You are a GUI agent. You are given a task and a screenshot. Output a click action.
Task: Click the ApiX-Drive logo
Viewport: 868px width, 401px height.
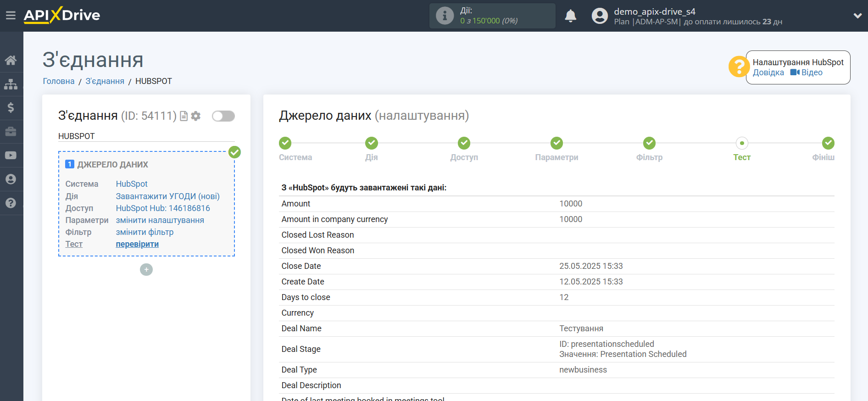click(x=62, y=15)
